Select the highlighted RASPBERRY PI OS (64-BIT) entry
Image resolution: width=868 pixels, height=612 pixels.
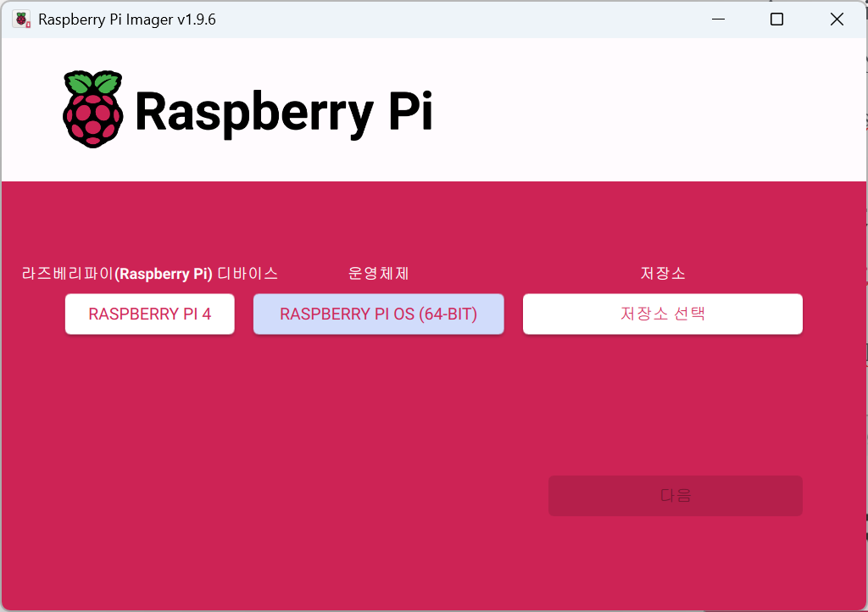tap(378, 314)
